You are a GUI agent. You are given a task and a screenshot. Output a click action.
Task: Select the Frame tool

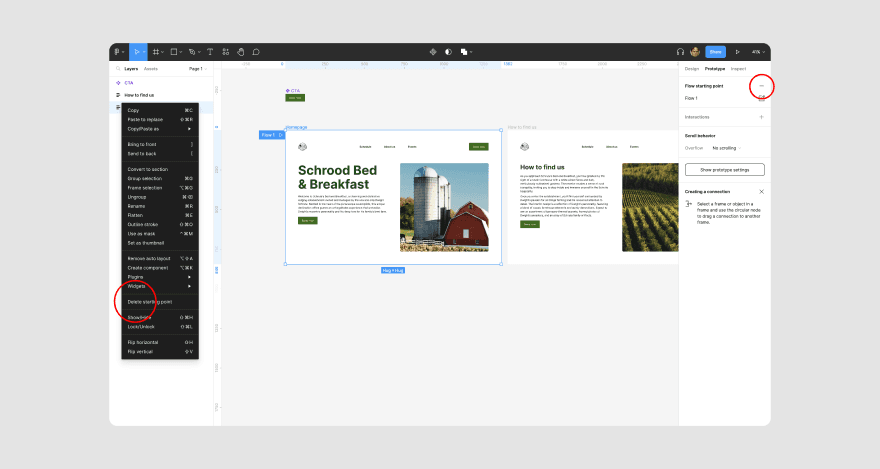pos(156,52)
